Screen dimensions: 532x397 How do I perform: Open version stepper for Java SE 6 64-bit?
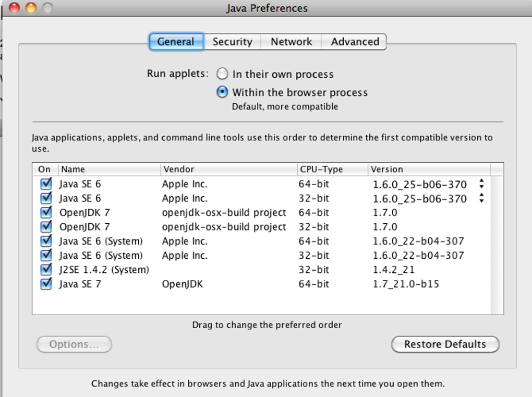click(x=481, y=184)
